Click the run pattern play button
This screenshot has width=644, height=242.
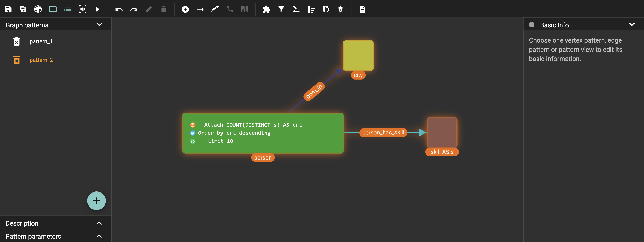pyautogui.click(x=98, y=9)
